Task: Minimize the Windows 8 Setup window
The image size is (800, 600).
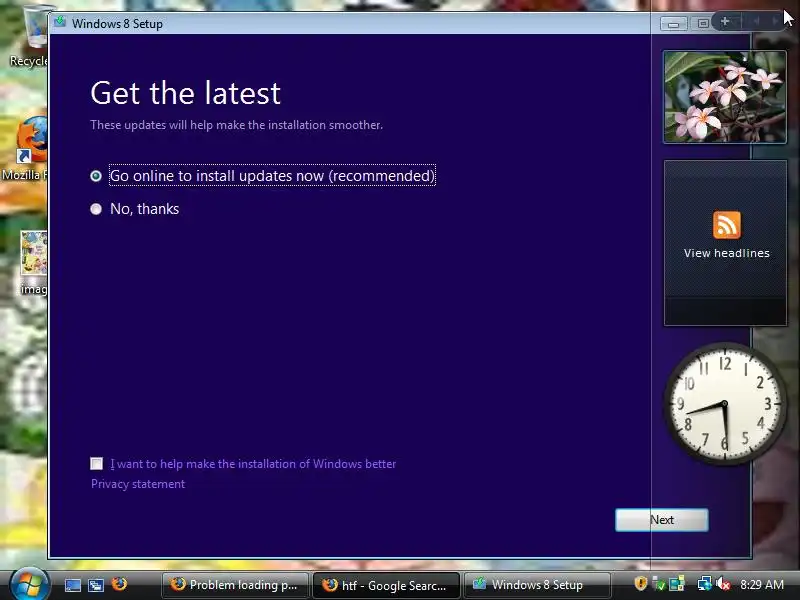Action: pos(673,24)
